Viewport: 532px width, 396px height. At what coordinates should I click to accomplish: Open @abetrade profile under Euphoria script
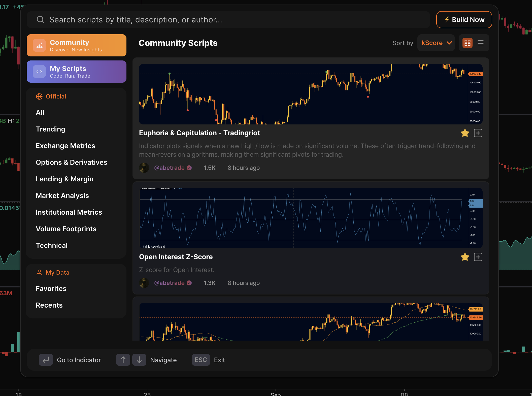[169, 168]
